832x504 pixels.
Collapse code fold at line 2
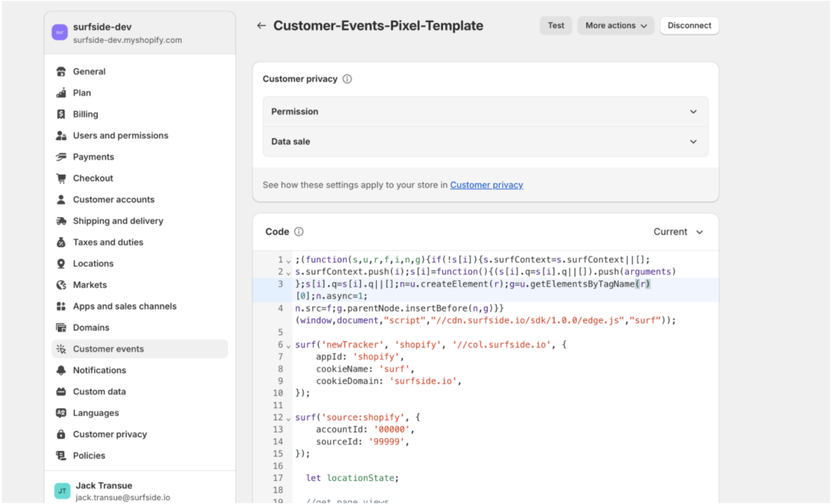click(x=288, y=273)
